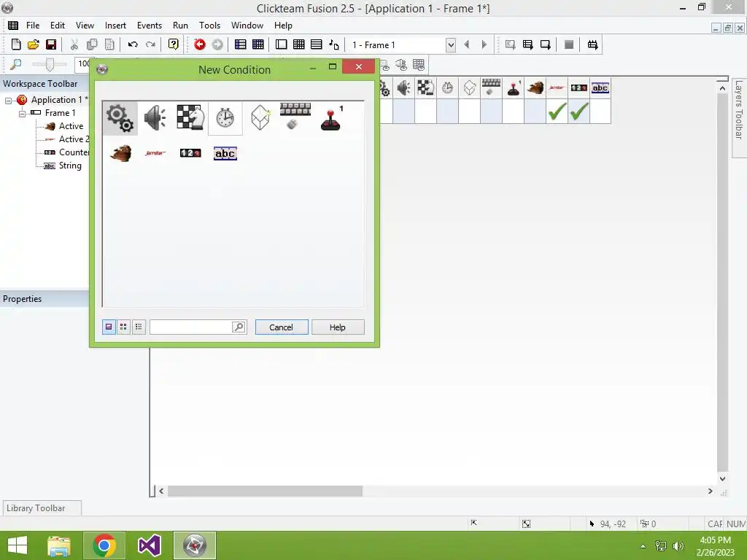Switch dialog to small icons view mode
The width and height of the screenshot is (747, 560).
pos(123,327)
